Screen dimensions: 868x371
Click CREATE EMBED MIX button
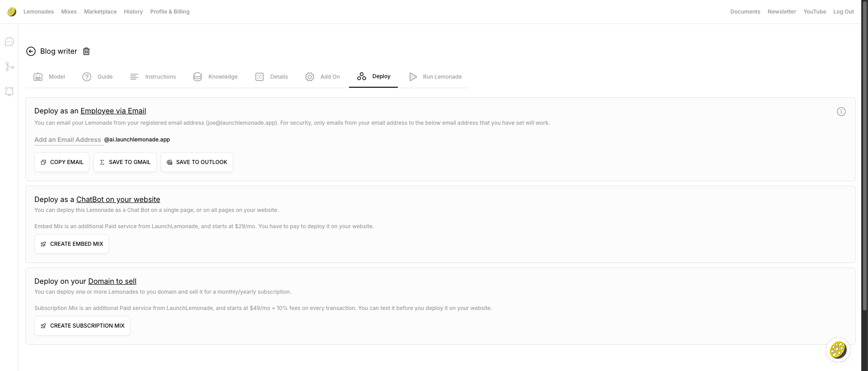pos(71,244)
